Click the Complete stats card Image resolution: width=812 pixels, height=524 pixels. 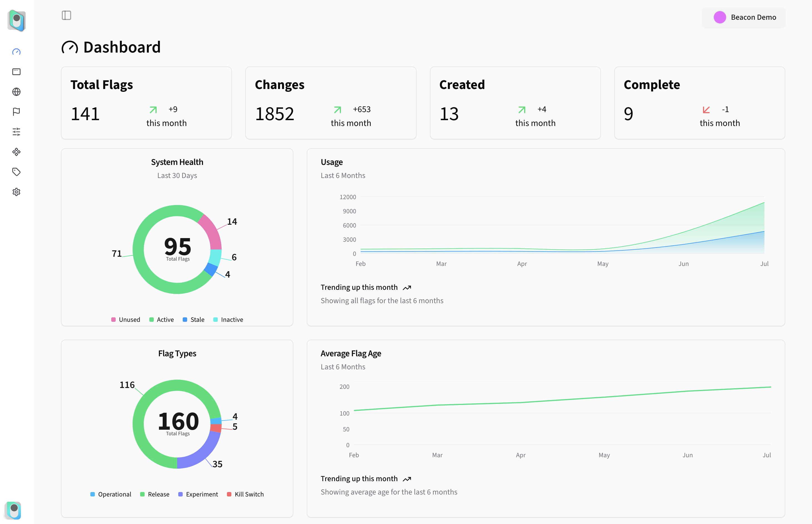coord(699,103)
